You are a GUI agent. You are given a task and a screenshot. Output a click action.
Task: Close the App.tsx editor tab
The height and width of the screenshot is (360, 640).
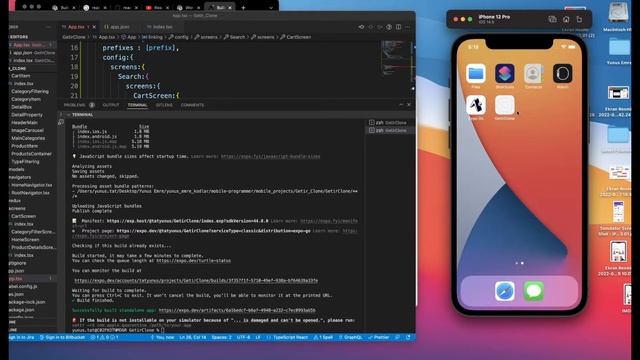pyautogui.click(x=94, y=27)
